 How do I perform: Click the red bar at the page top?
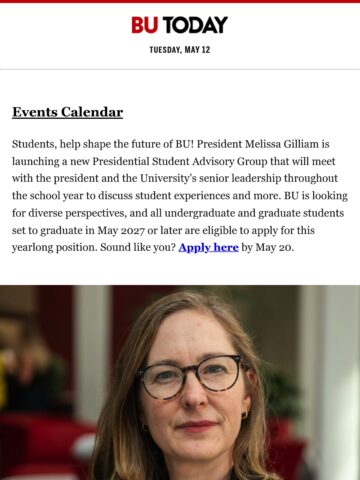(180, 1)
